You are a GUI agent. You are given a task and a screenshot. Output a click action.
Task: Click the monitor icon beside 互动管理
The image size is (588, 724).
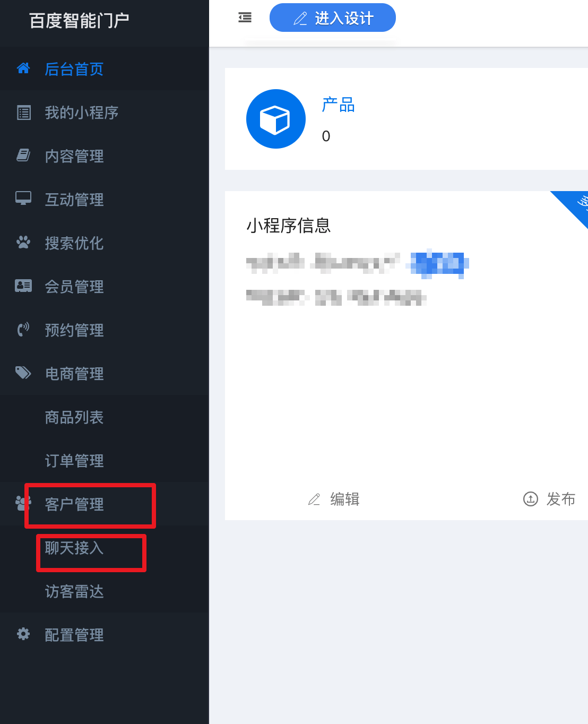pyautogui.click(x=23, y=198)
